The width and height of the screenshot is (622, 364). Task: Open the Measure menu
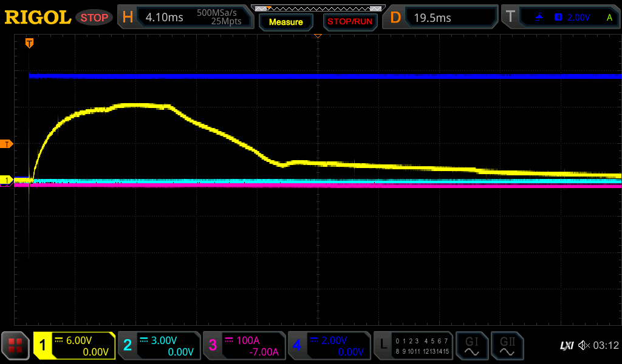pyautogui.click(x=285, y=22)
